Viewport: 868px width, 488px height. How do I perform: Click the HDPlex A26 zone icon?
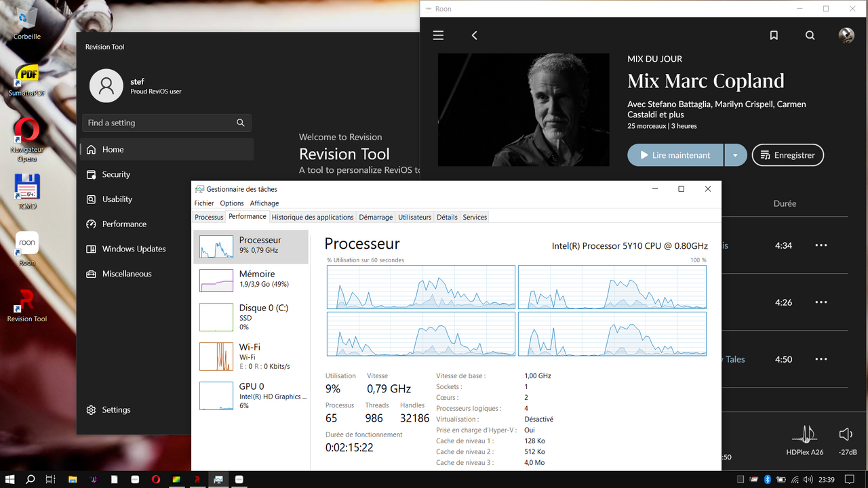pyautogui.click(x=805, y=435)
